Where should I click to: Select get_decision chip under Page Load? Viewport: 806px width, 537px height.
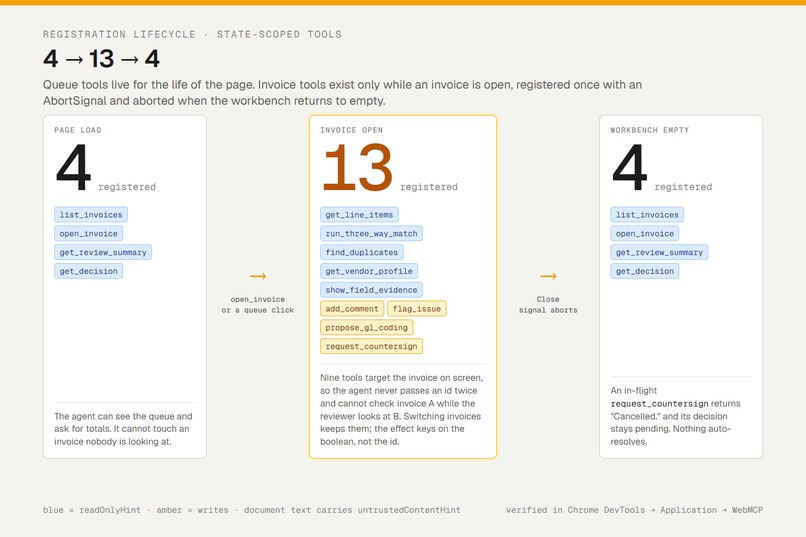point(88,271)
